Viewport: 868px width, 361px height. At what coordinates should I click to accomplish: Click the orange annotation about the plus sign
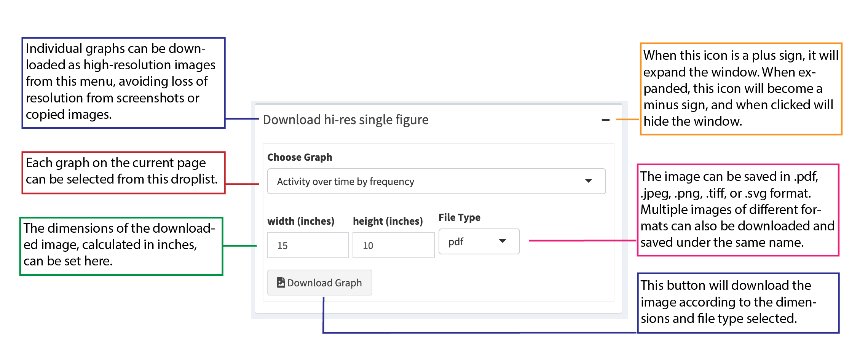click(740, 89)
